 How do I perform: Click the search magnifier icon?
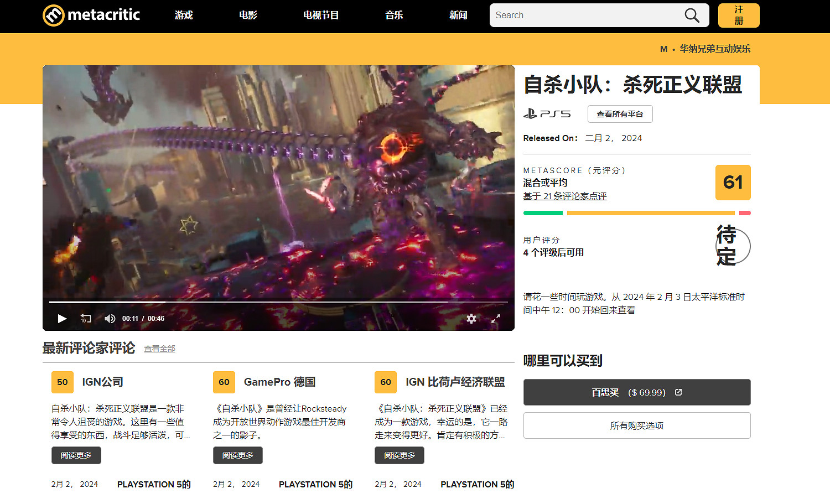point(692,15)
